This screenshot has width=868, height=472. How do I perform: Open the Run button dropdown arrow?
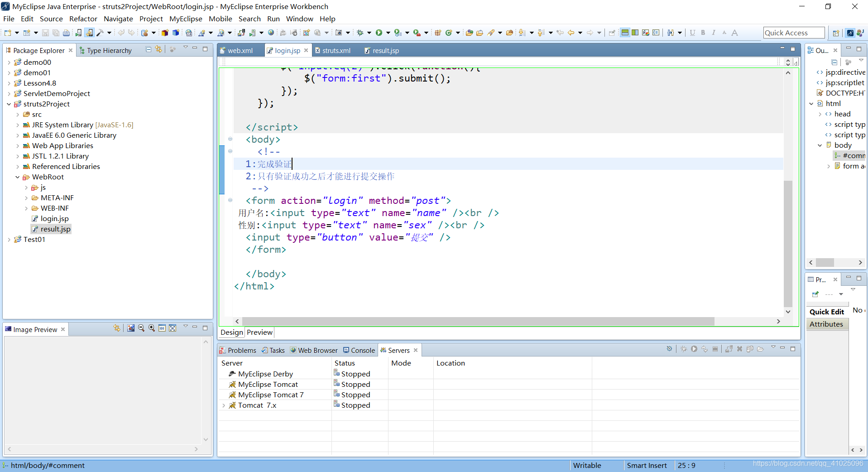388,33
